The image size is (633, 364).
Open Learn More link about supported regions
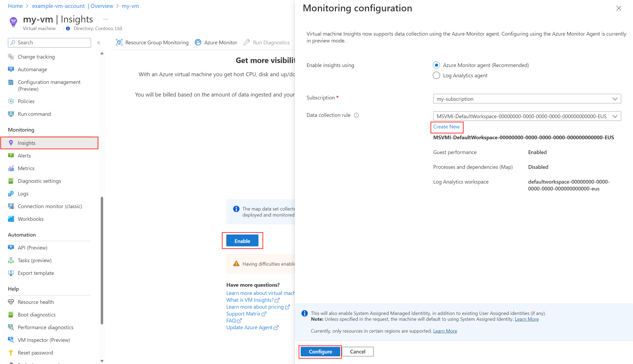(445, 331)
